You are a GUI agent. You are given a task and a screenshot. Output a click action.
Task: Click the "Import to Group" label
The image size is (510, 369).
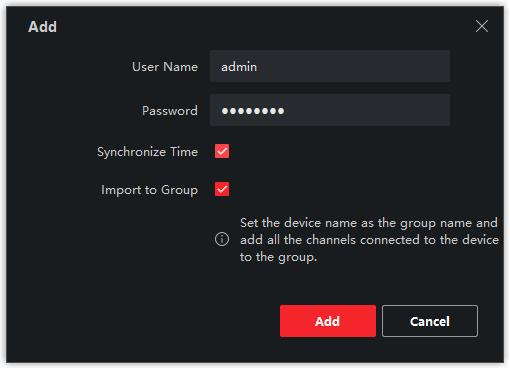(x=150, y=190)
